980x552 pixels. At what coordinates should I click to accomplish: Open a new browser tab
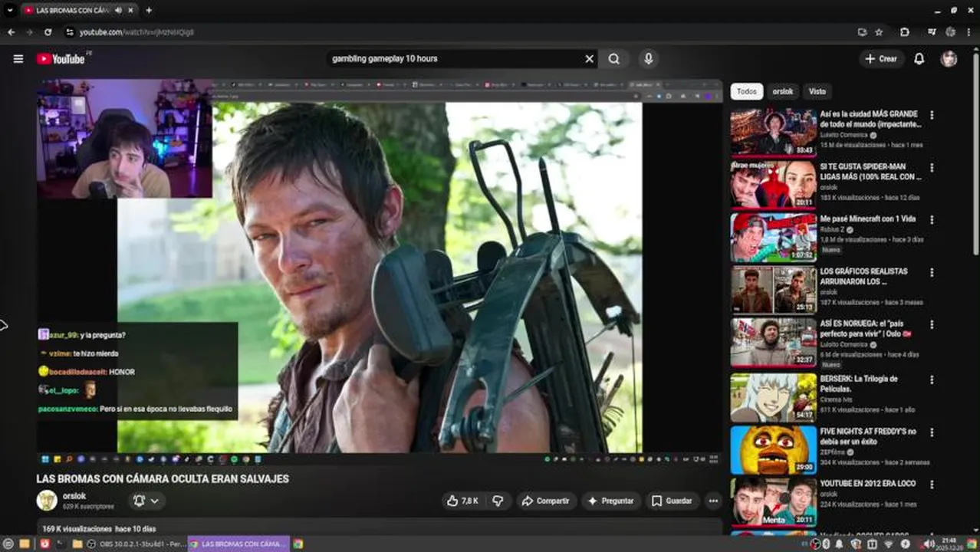(149, 11)
